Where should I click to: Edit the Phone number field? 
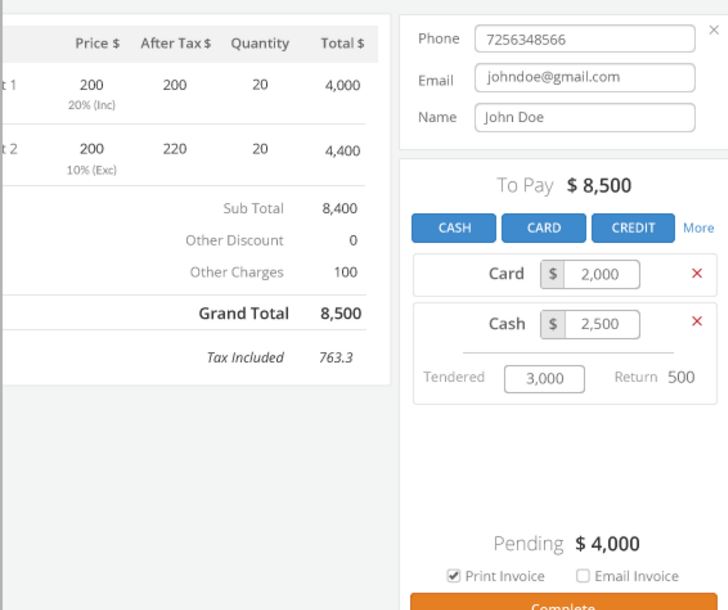(584, 39)
